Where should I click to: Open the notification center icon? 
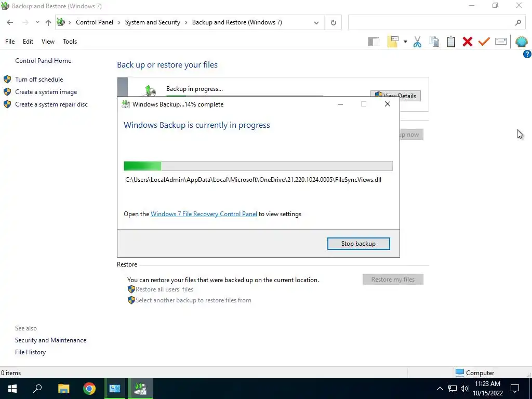[x=515, y=389]
